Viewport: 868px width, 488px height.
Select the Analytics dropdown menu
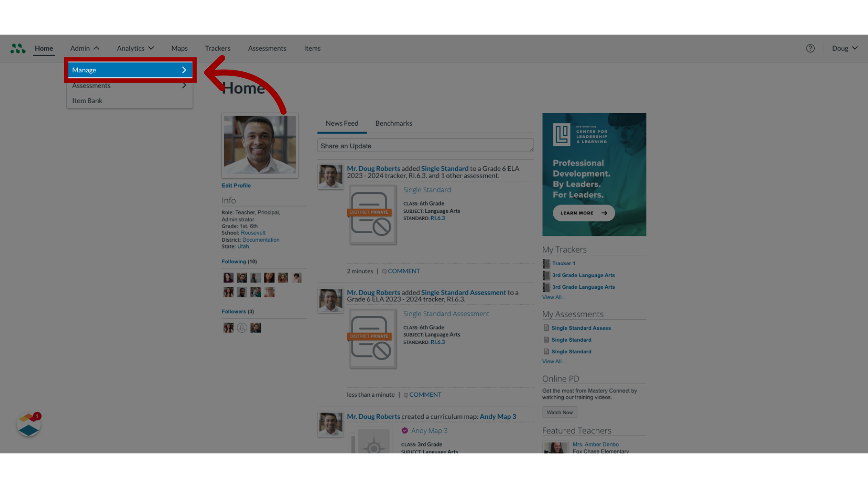(x=134, y=47)
